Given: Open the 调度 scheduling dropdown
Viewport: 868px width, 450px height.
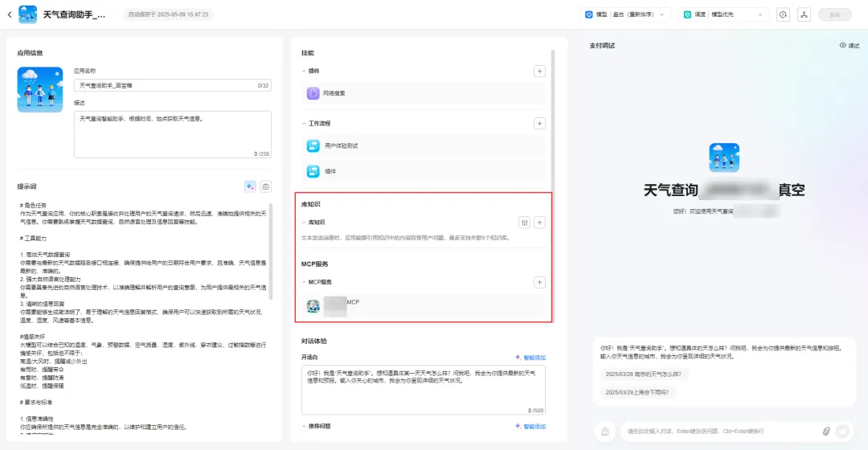Looking at the screenshot, I should point(723,14).
